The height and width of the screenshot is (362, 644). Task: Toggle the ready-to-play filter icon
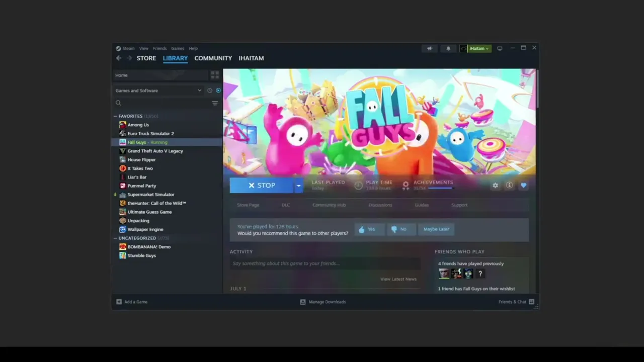point(218,90)
